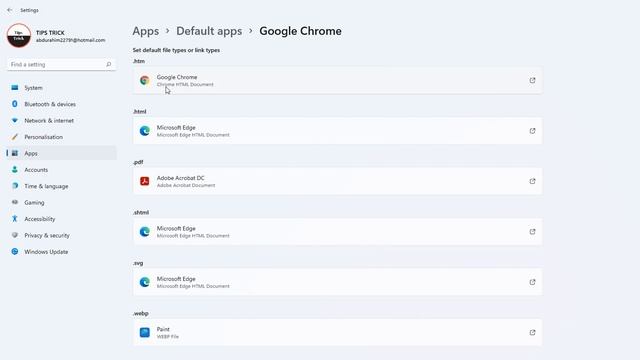Click the Adobe Acrobat icon for .pdf
This screenshot has height=360, width=640.
pyautogui.click(x=144, y=181)
